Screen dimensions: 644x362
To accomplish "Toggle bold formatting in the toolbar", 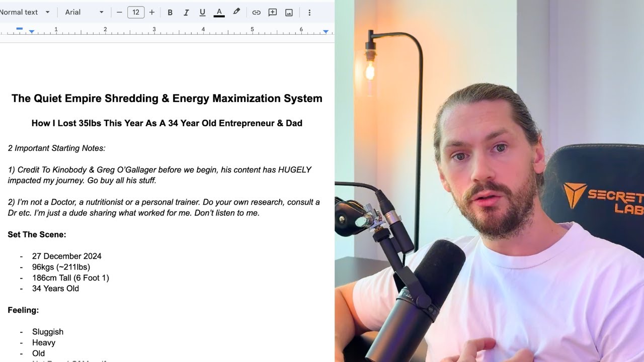I will pos(170,12).
